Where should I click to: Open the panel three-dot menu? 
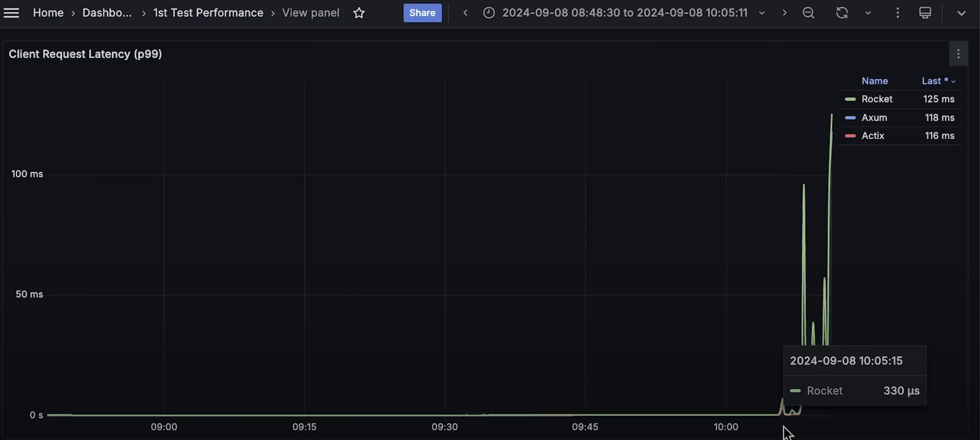958,54
